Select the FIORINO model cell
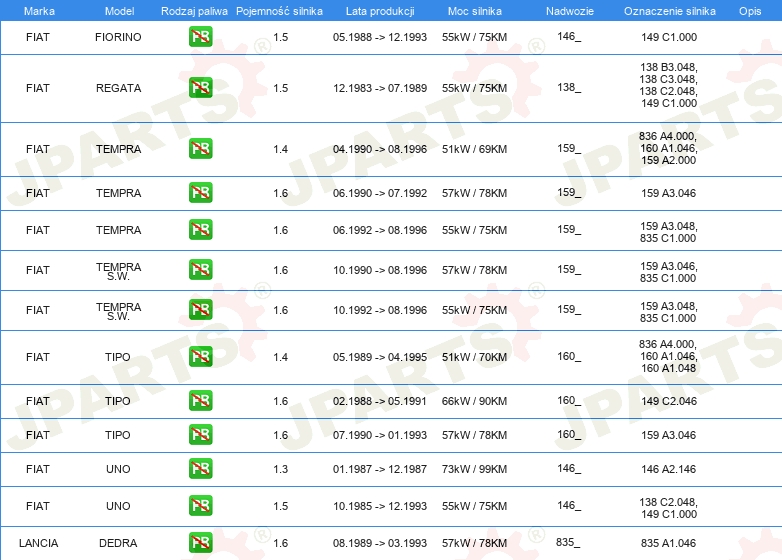 [118, 37]
